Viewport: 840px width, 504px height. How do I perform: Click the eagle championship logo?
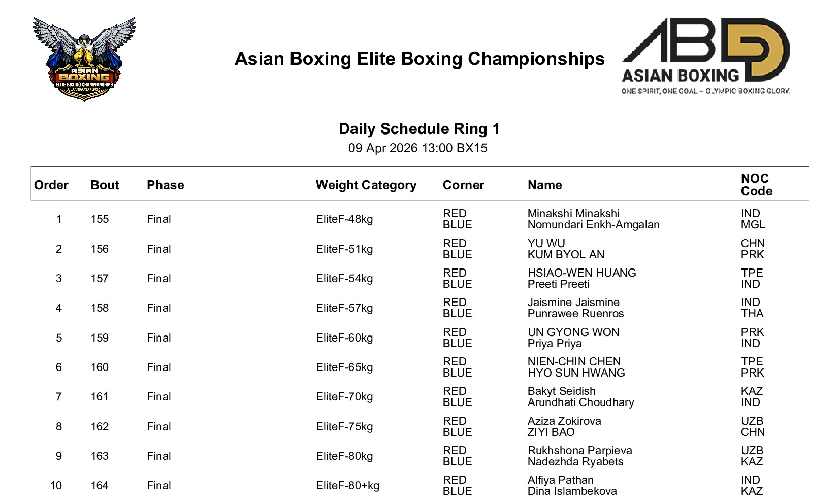[84, 58]
